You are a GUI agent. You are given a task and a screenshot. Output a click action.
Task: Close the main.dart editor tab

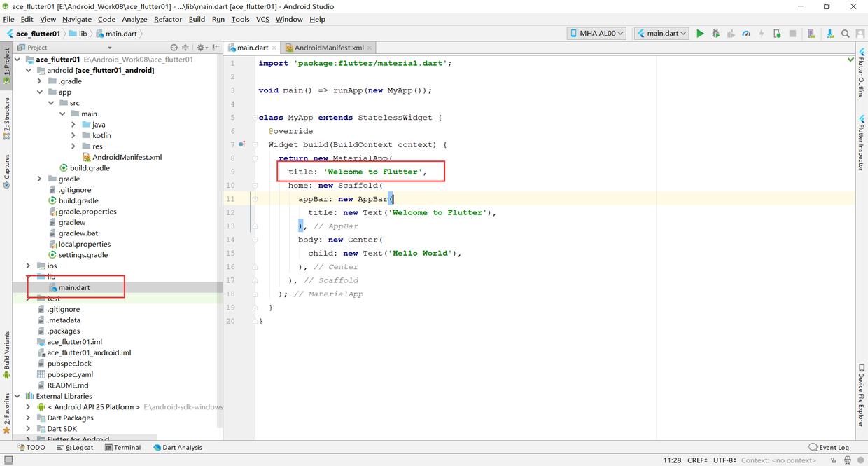pos(274,48)
